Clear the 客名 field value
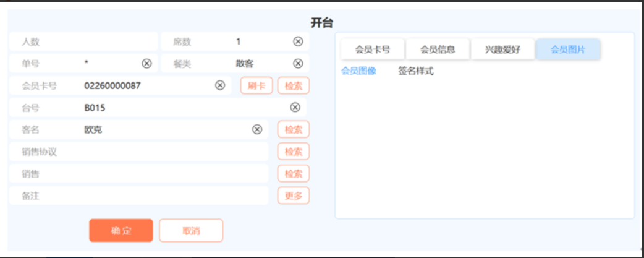The image size is (644, 258). pyautogui.click(x=257, y=129)
